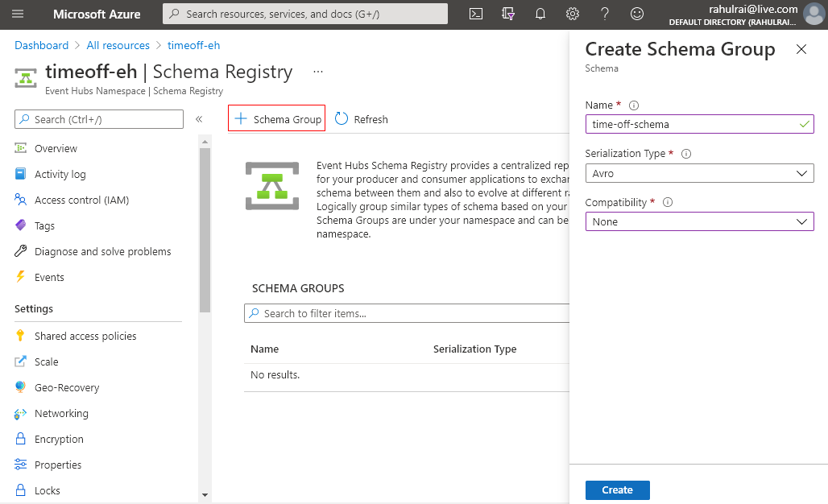The width and height of the screenshot is (828, 504).
Task: Click the info icon beside Serialization Type
Action: (686, 154)
